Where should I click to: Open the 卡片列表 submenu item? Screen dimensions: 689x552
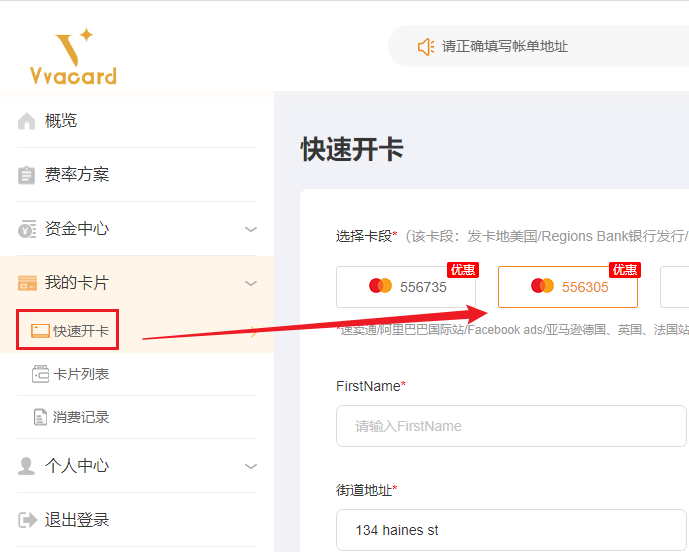[x=137, y=374]
